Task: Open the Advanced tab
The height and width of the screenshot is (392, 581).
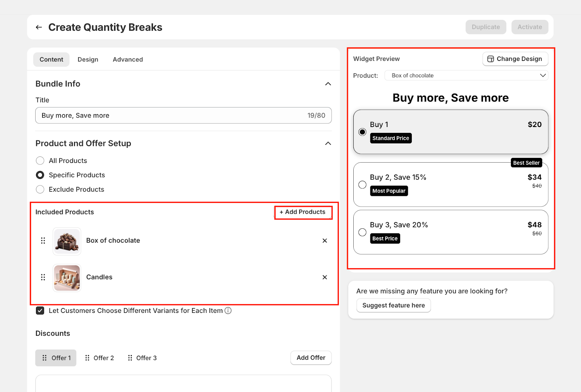Action: [x=128, y=60]
